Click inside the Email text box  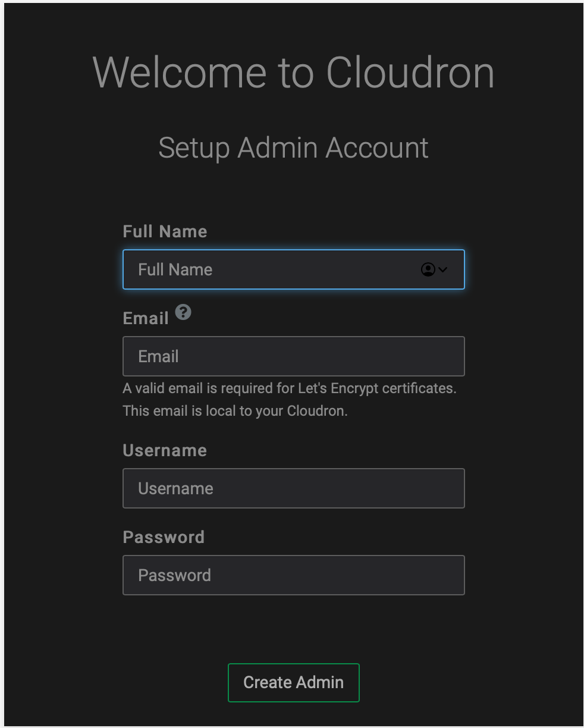(x=293, y=356)
